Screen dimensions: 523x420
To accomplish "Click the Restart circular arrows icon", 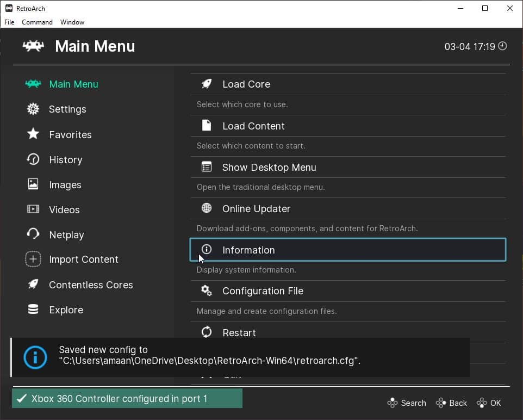I will 207,332.
